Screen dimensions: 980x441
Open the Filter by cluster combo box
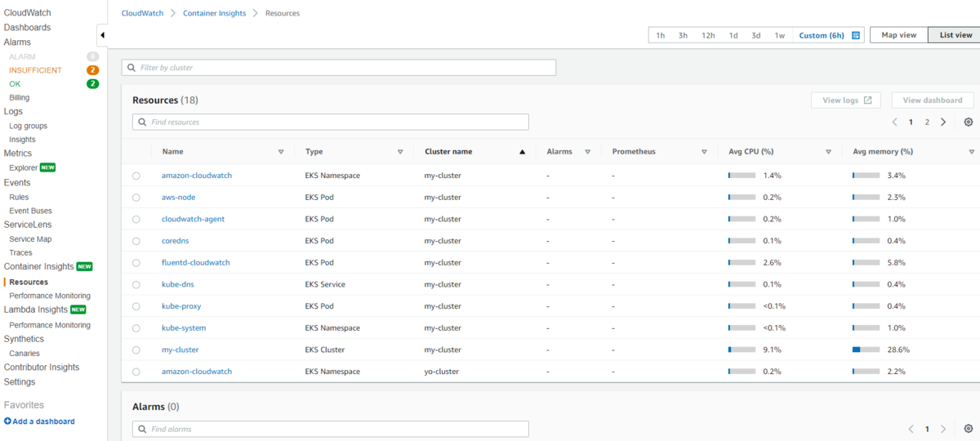point(339,67)
